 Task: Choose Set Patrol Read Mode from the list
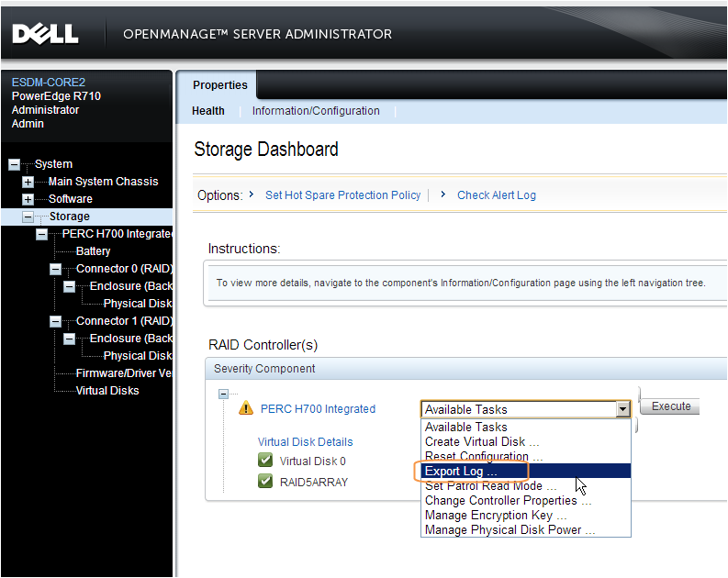(525, 485)
